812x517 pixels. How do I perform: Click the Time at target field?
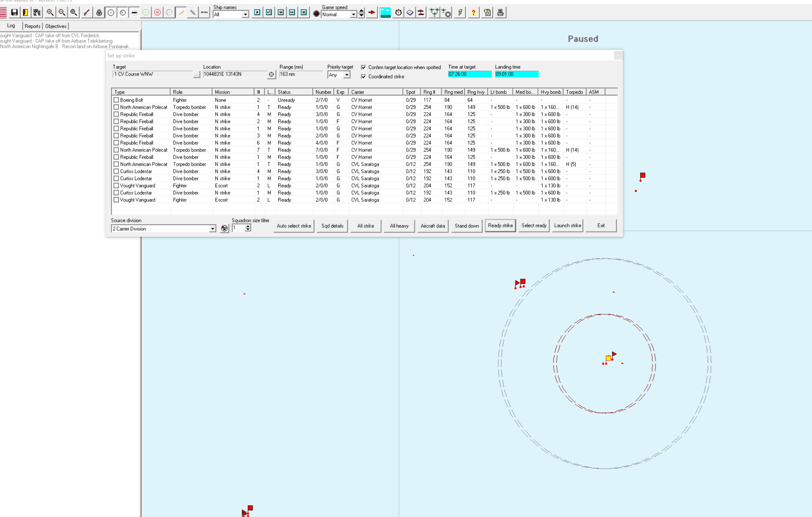pyautogui.click(x=470, y=74)
